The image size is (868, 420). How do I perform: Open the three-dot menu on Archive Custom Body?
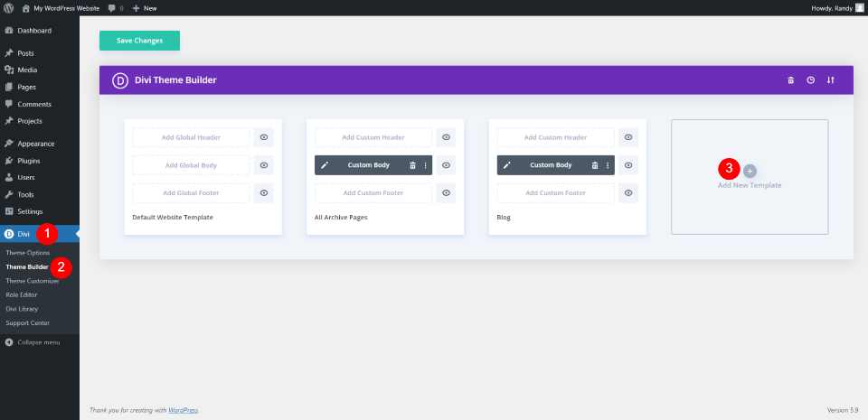(425, 165)
